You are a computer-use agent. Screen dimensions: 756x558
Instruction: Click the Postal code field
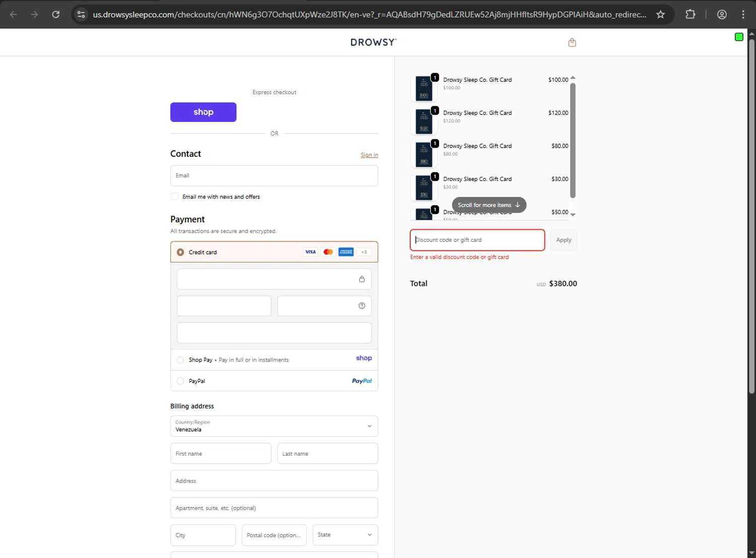tap(274, 535)
